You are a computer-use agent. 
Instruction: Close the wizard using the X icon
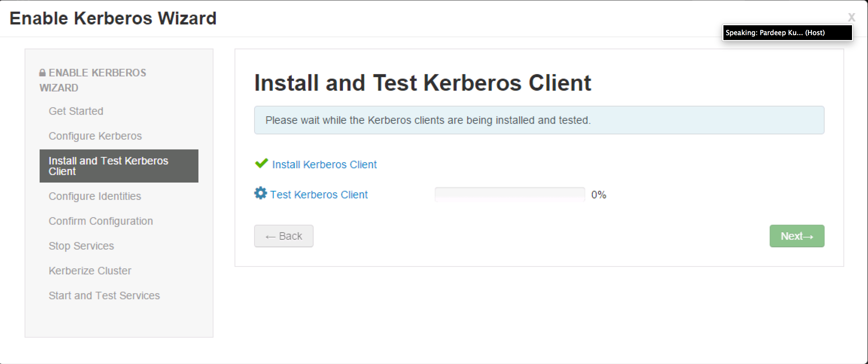852,17
